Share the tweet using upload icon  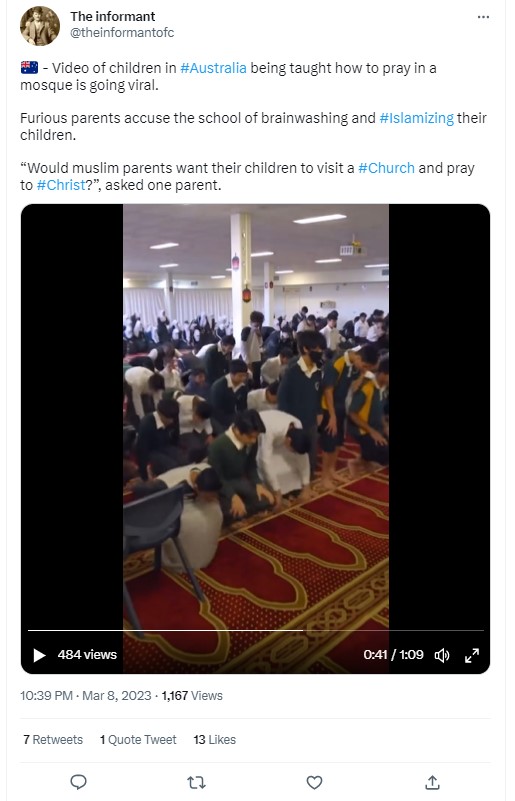click(x=432, y=782)
